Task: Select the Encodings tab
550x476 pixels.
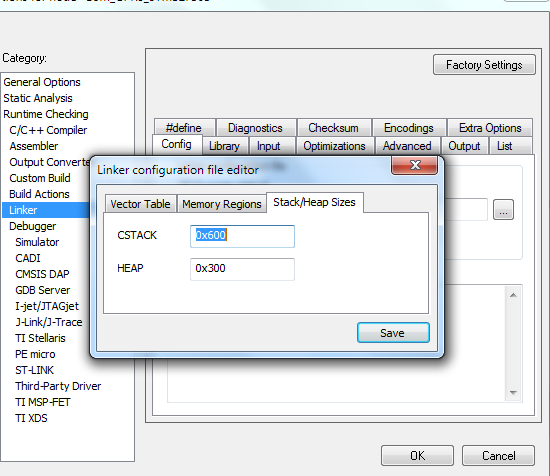Action: coord(409,128)
